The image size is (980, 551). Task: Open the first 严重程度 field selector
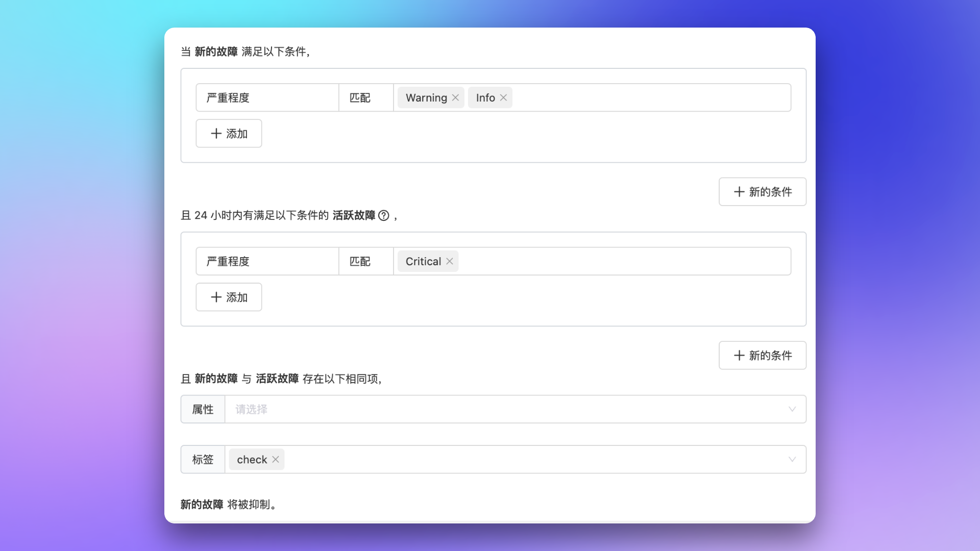pos(267,97)
